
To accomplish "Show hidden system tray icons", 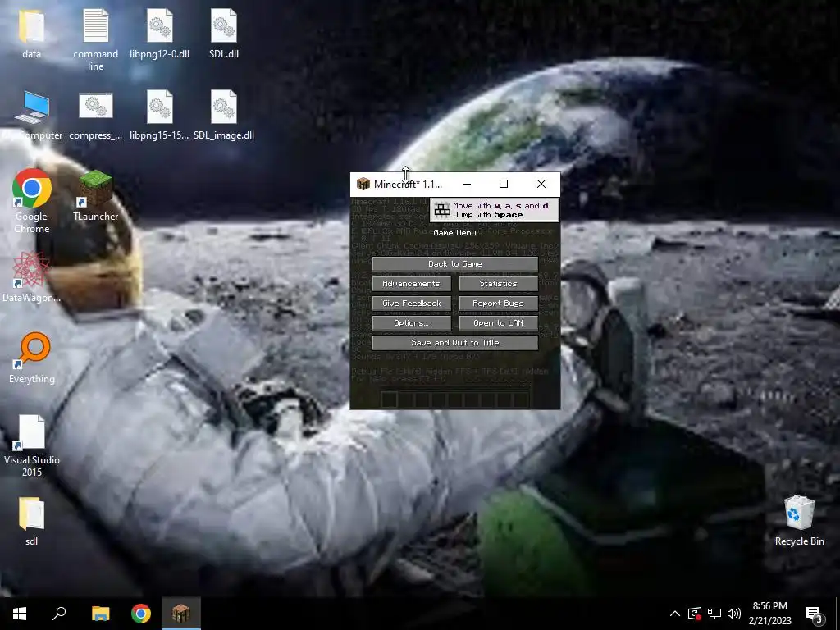I will pyautogui.click(x=675, y=614).
